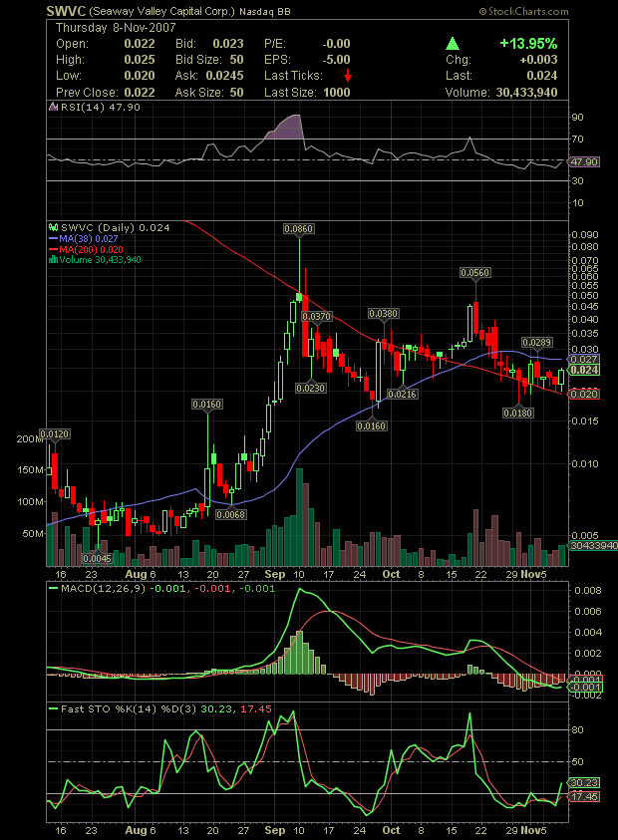Click the blue MA(38) line swatch
Screen dimensions: 618x840
53,239
